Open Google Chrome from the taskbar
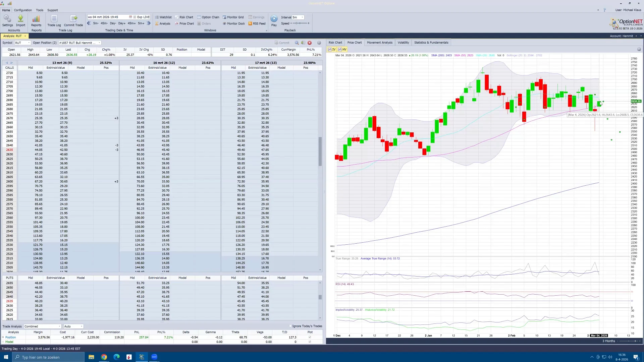This screenshot has width=644, height=362. pyautogui.click(x=104, y=357)
